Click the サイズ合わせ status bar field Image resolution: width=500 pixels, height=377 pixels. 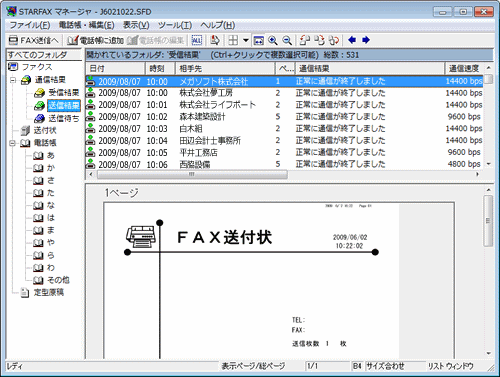pos(395,366)
